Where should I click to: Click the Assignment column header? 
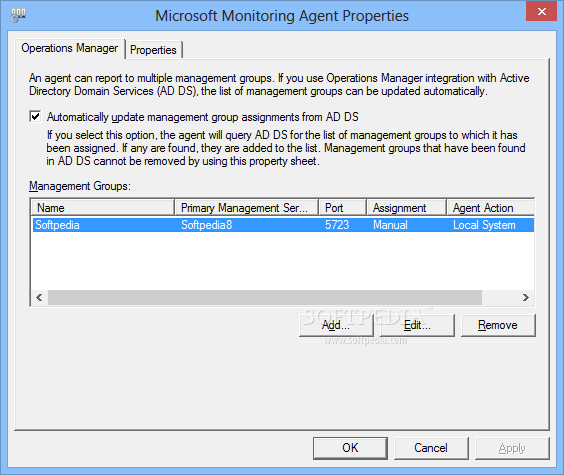coord(406,208)
